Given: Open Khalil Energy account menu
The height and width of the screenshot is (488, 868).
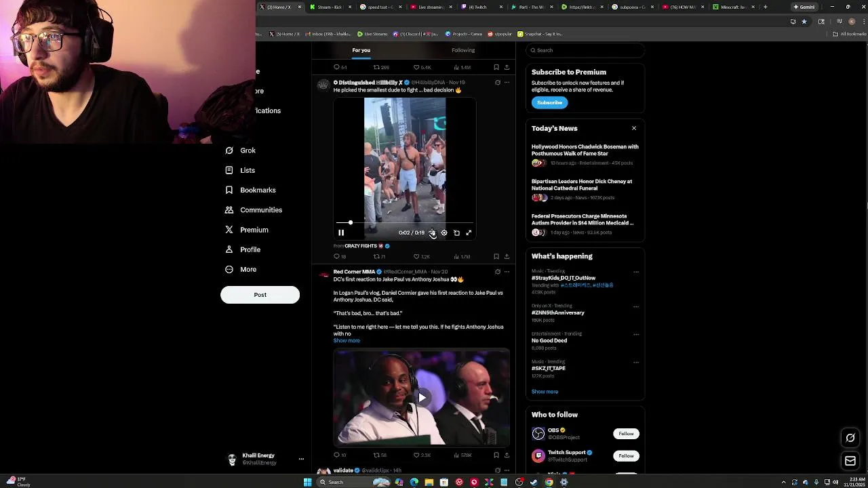Looking at the screenshot, I should pyautogui.click(x=265, y=459).
